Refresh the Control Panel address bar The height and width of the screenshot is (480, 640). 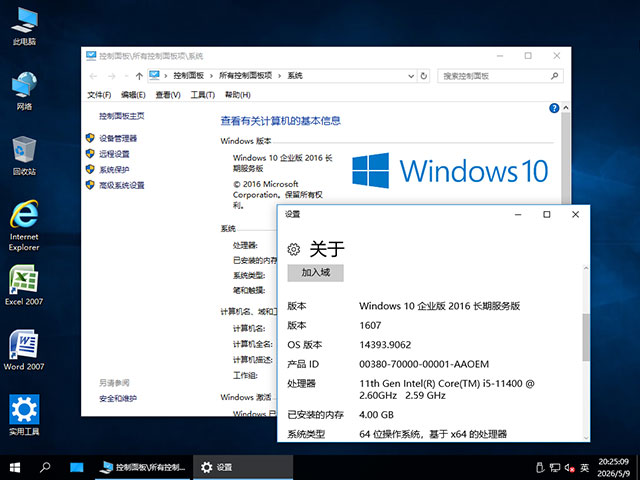(x=424, y=76)
